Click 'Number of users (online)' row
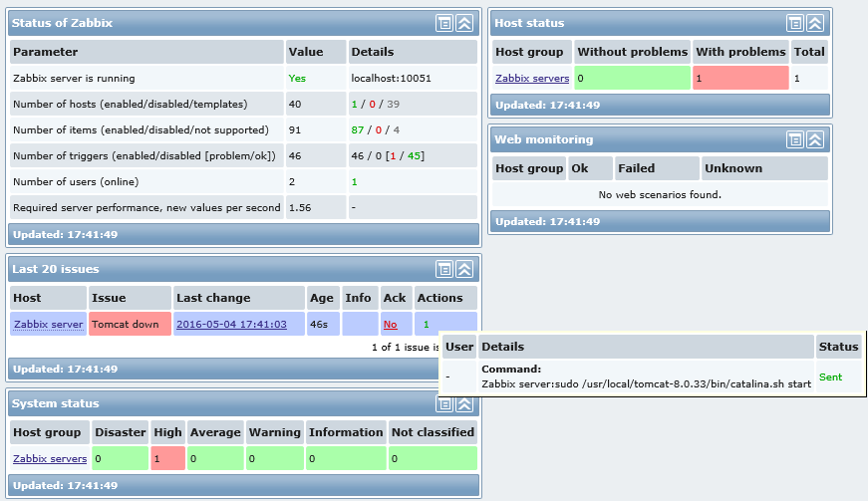 [x=243, y=182]
